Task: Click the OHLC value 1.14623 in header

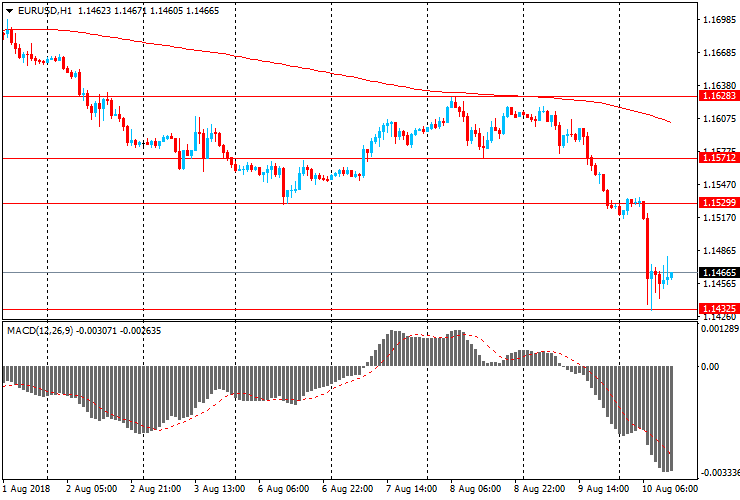Action: (x=94, y=10)
